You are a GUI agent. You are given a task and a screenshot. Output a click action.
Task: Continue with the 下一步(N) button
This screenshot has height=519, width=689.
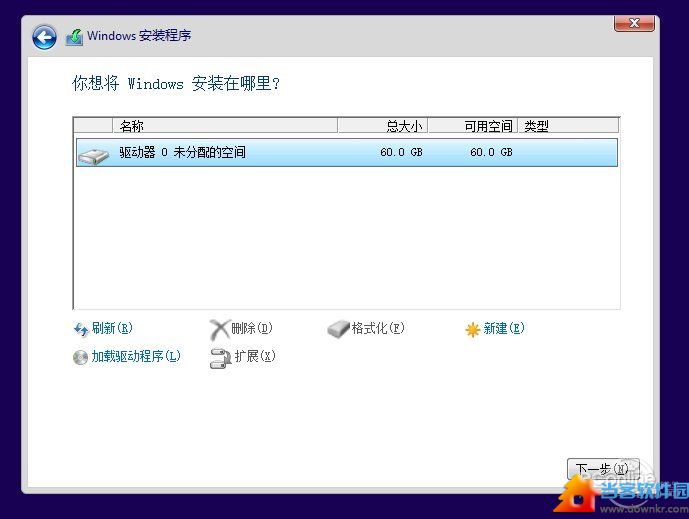click(603, 469)
